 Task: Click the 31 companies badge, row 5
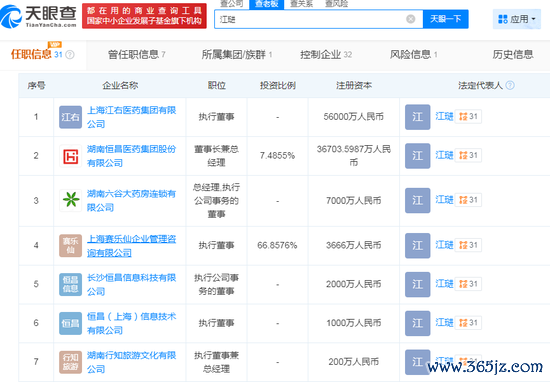coord(468,284)
